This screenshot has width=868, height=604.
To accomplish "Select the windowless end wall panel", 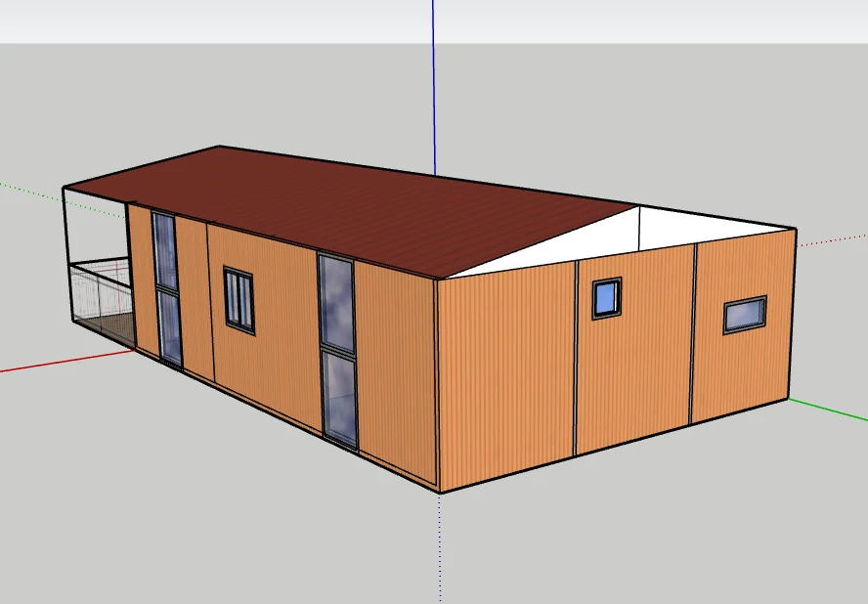I will (505, 376).
